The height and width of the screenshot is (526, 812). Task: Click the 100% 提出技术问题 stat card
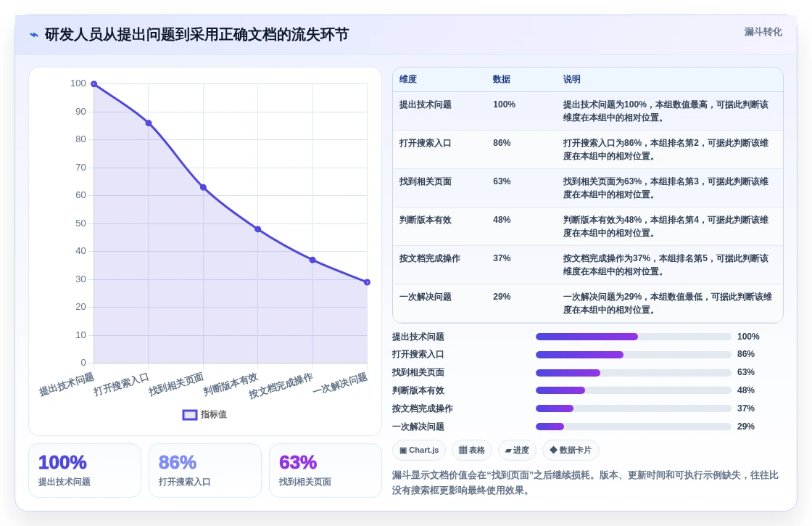(85, 470)
